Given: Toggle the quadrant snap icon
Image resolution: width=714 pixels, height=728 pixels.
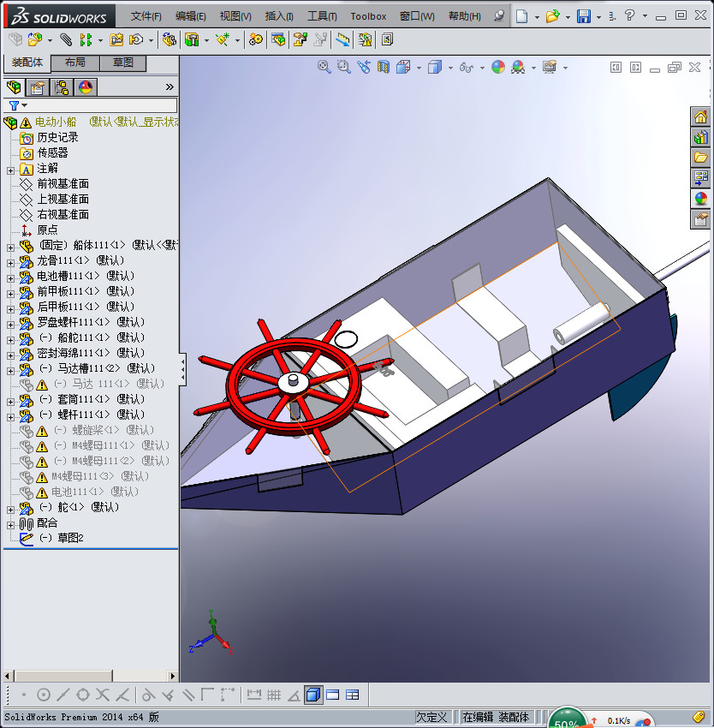Looking at the screenshot, I should point(83,695).
